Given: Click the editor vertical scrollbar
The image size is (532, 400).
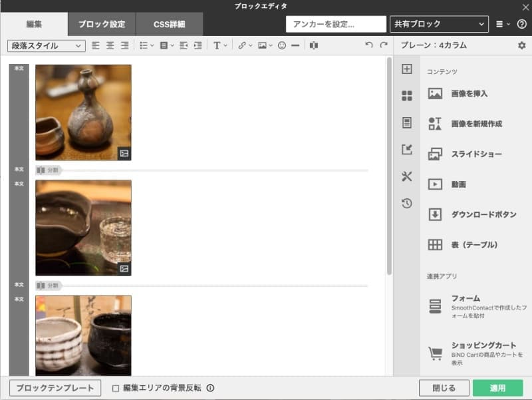Looking at the screenshot, I should pos(389,166).
